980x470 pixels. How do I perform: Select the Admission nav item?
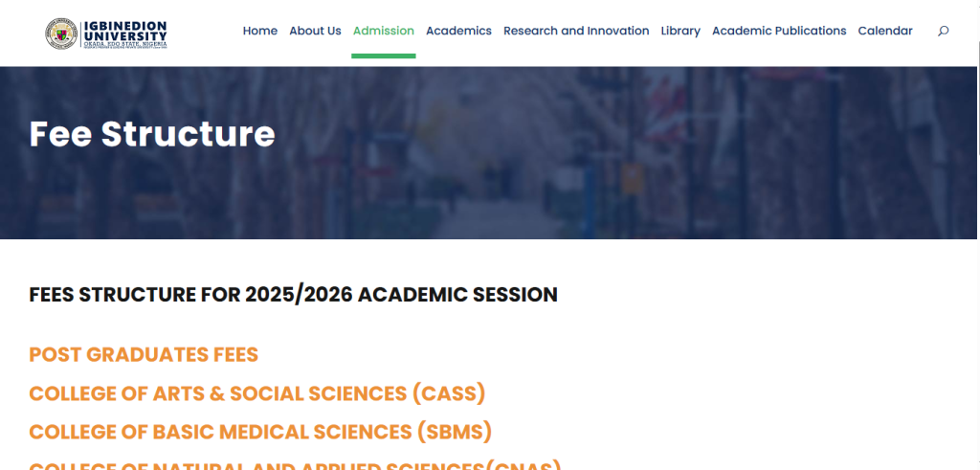pyautogui.click(x=383, y=31)
